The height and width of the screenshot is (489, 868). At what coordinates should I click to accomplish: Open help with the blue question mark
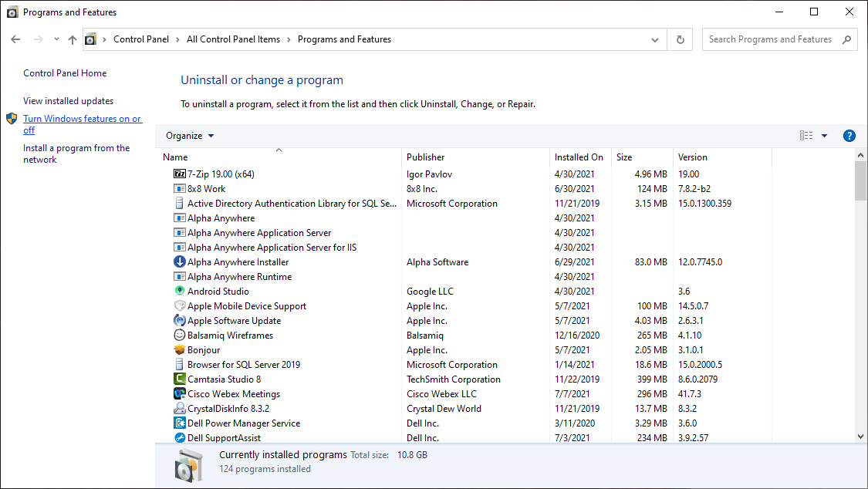point(849,136)
